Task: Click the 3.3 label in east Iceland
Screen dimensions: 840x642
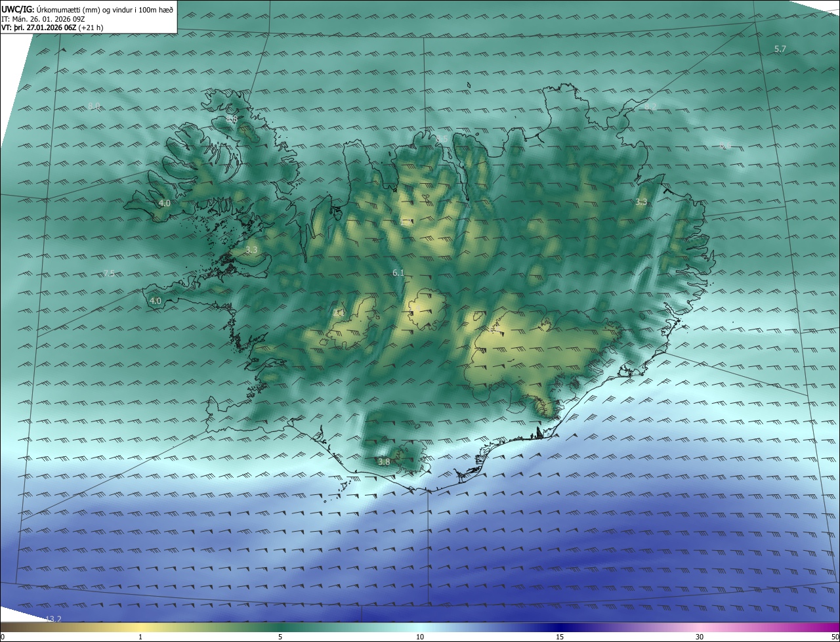Action: click(642, 202)
